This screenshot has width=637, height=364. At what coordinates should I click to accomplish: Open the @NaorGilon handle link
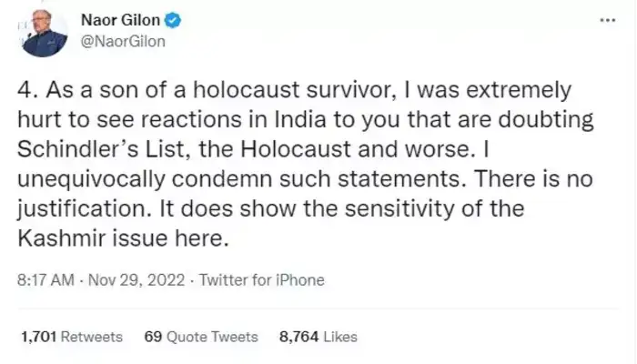click(122, 41)
